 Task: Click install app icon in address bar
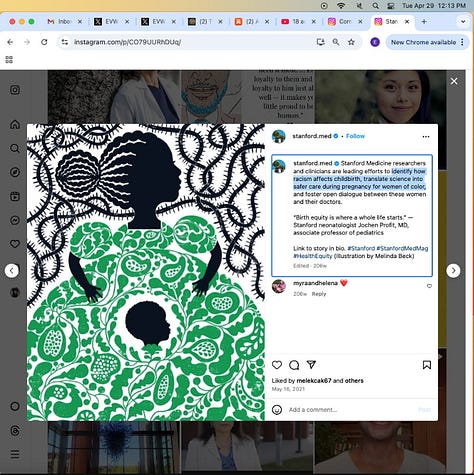(320, 42)
